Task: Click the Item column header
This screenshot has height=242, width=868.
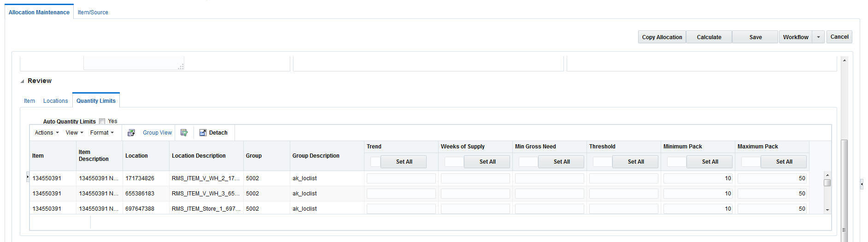Action: (x=53, y=156)
